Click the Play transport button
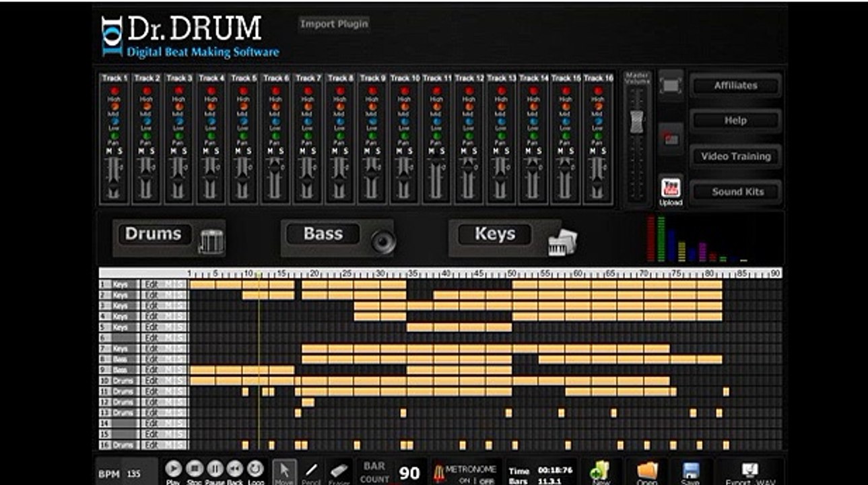Image resolution: width=868 pixels, height=485 pixels. coord(174,468)
